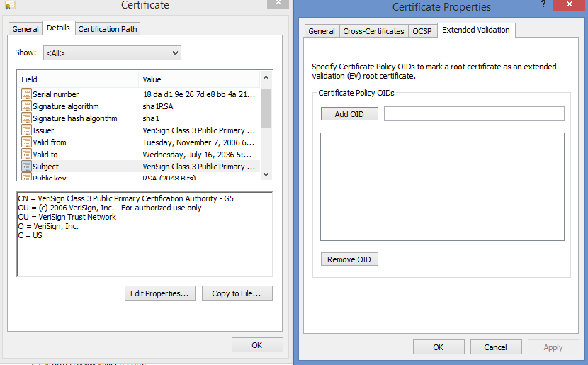Select the Issuer row text
The width and height of the screenshot is (588, 365).
[x=43, y=130]
